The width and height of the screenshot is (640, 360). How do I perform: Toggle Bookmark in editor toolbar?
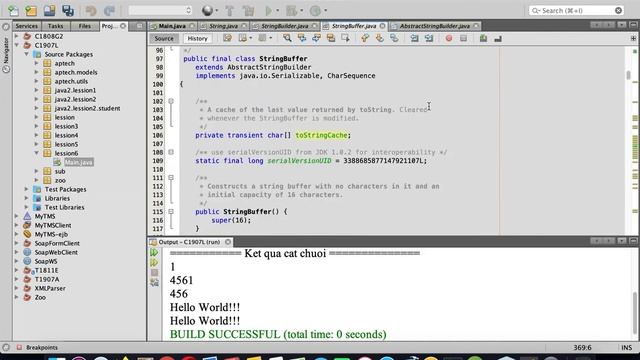point(394,38)
